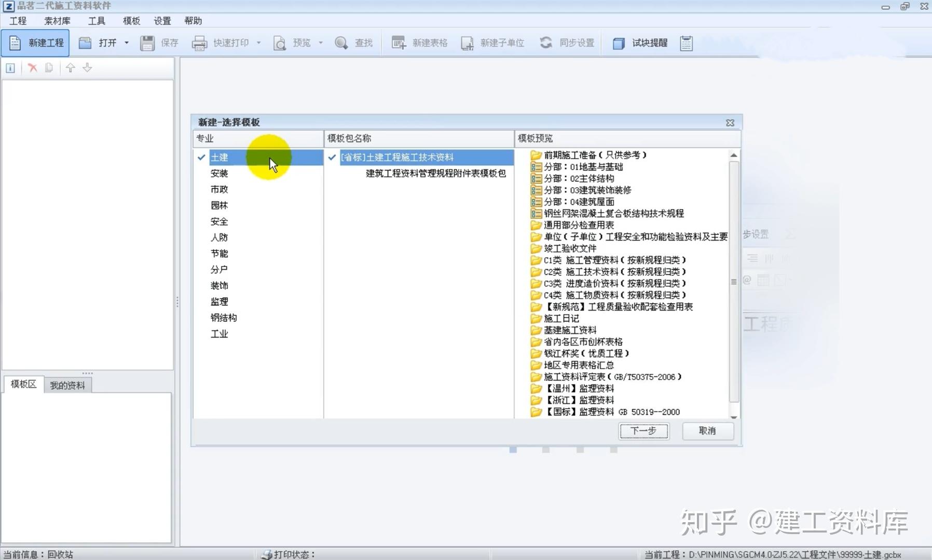Open the 模板 menu
932x560 pixels.
131,21
